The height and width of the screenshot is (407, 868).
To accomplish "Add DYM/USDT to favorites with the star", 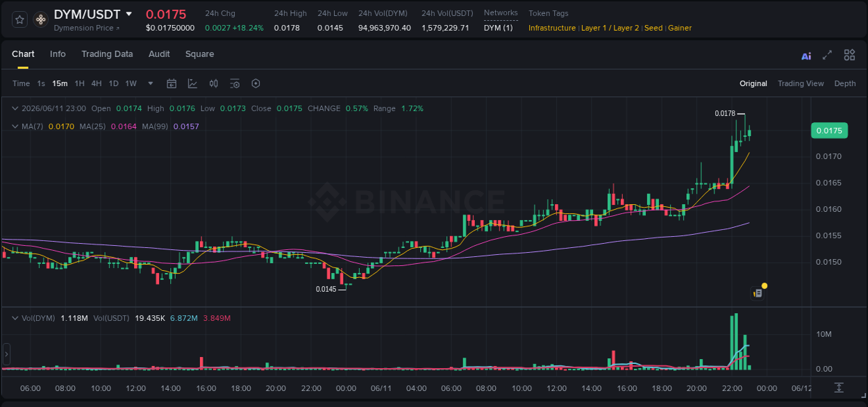I will pos(20,19).
